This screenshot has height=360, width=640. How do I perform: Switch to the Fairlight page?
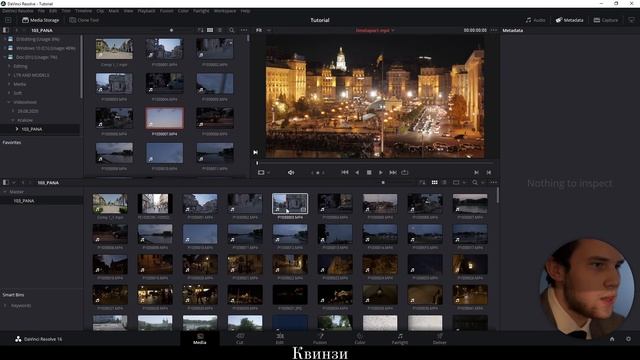400,339
